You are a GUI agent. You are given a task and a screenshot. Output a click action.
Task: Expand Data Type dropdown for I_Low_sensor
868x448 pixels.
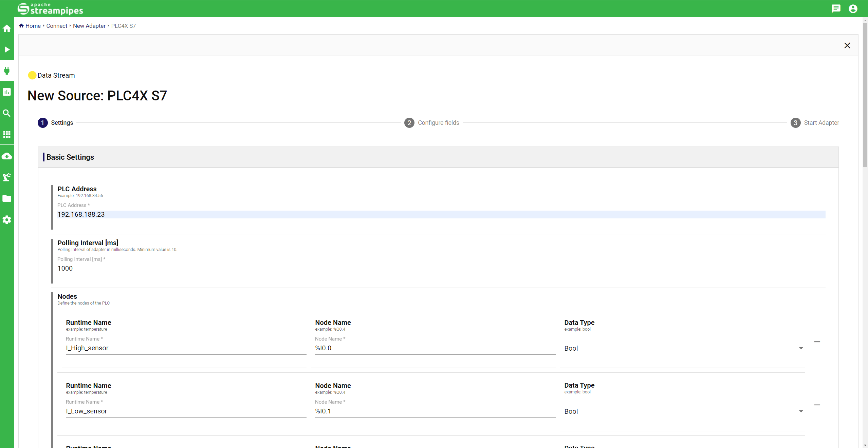[684, 411]
